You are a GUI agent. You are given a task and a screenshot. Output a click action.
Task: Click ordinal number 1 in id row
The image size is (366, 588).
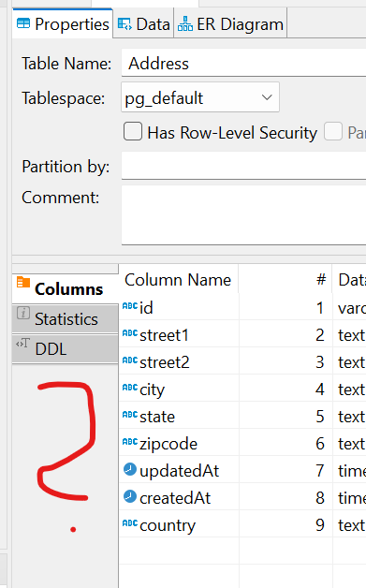(320, 308)
